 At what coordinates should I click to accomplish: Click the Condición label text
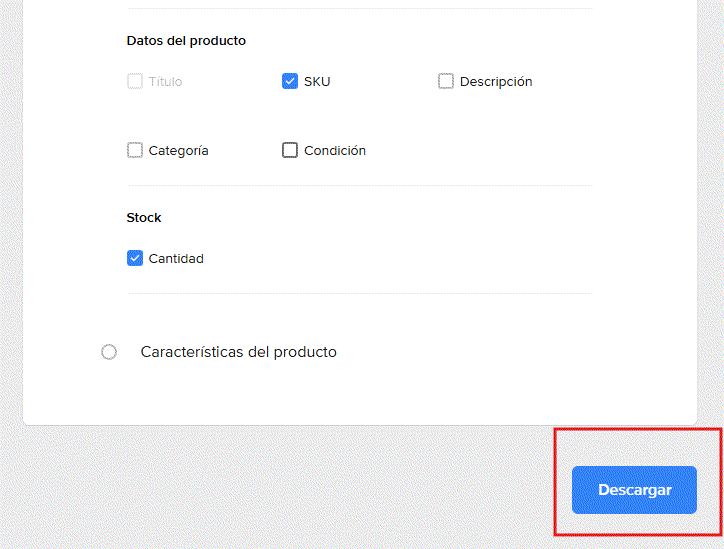click(x=335, y=151)
